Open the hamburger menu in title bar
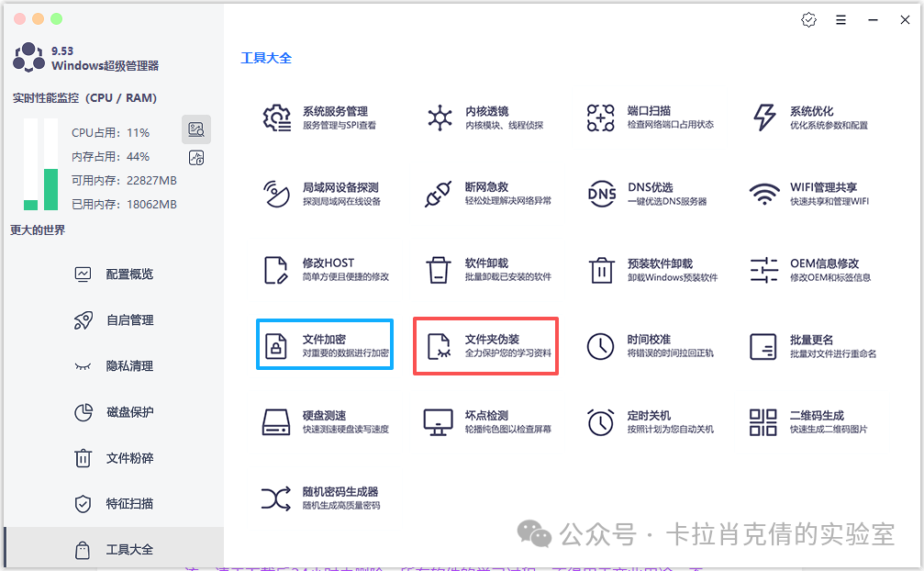Viewport: 924px width, 571px height. [x=841, y=20]
